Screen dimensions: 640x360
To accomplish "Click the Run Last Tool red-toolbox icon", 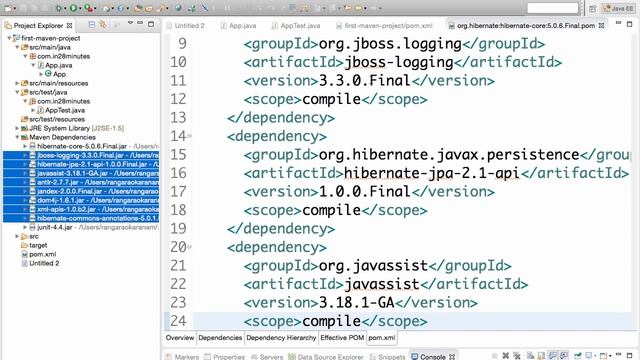I will point(88,8).
